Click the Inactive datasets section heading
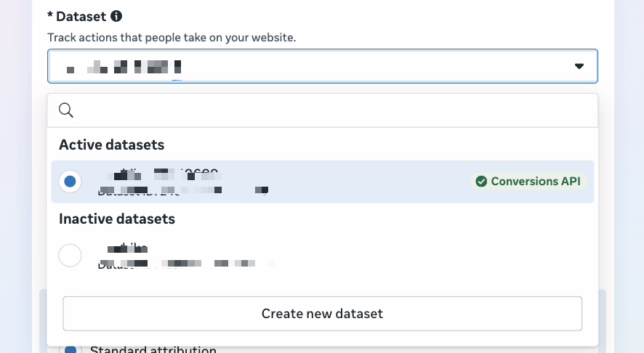Screen dimensions: 644x353 coord(116,219)
